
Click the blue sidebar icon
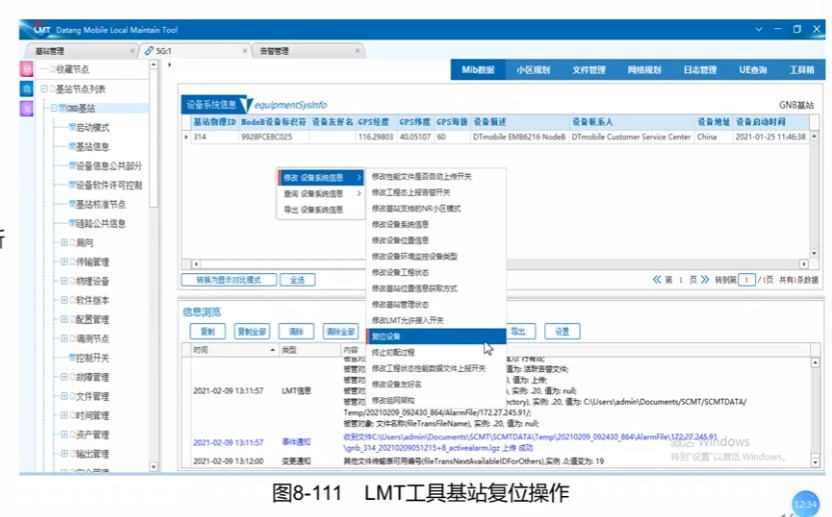27,89
